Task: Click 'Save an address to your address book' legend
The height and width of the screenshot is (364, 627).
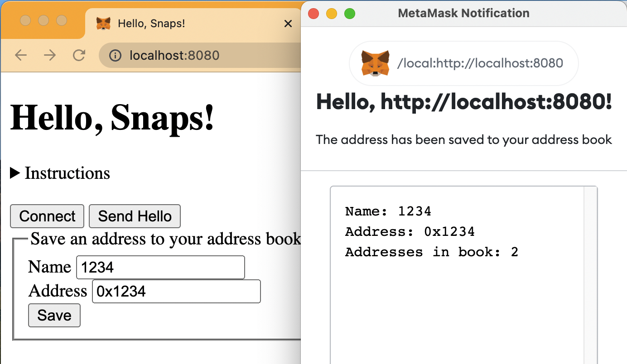Action: tap(165, 239)
